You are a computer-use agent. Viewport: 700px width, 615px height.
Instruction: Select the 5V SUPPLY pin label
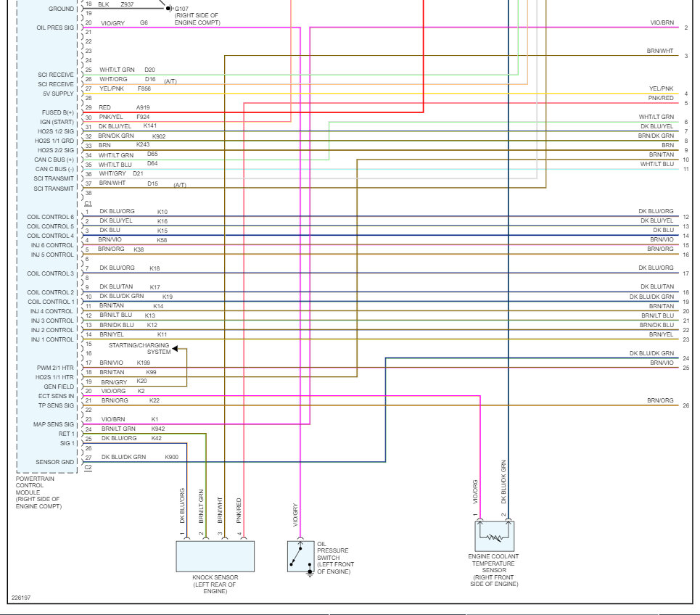[x=58, y=94]
